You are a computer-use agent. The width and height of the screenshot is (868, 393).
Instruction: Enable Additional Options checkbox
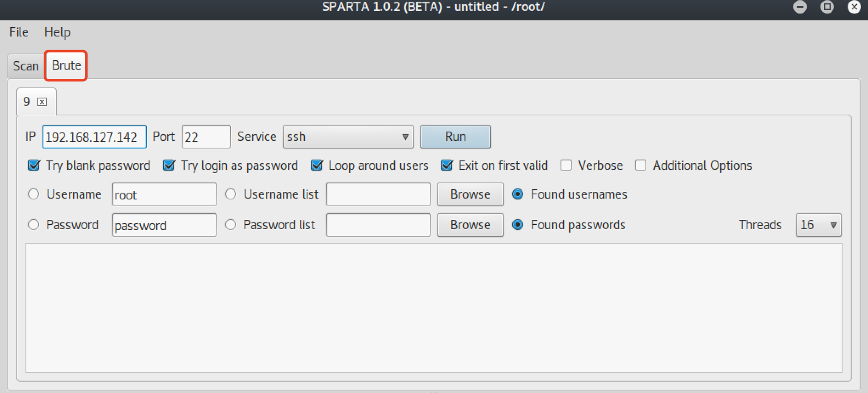tap(641, 165)
